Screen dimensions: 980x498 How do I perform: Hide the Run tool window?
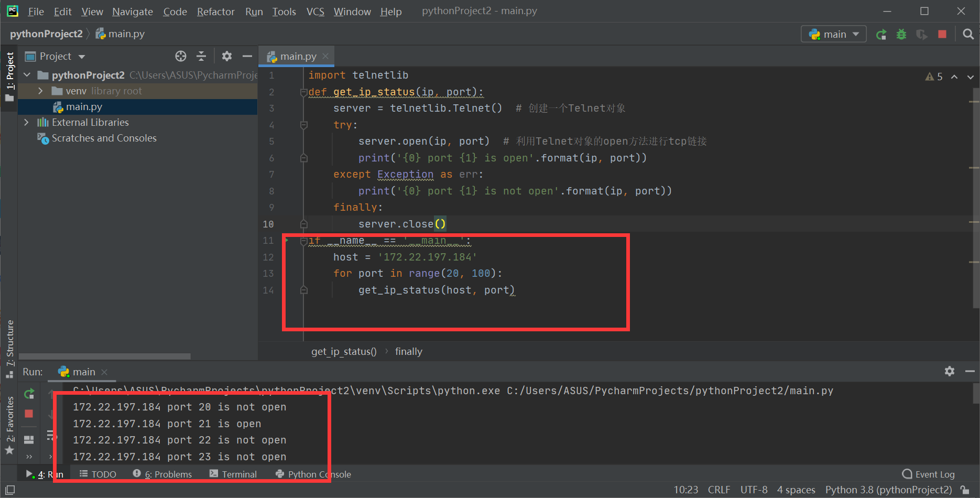[x=970, y=371]
